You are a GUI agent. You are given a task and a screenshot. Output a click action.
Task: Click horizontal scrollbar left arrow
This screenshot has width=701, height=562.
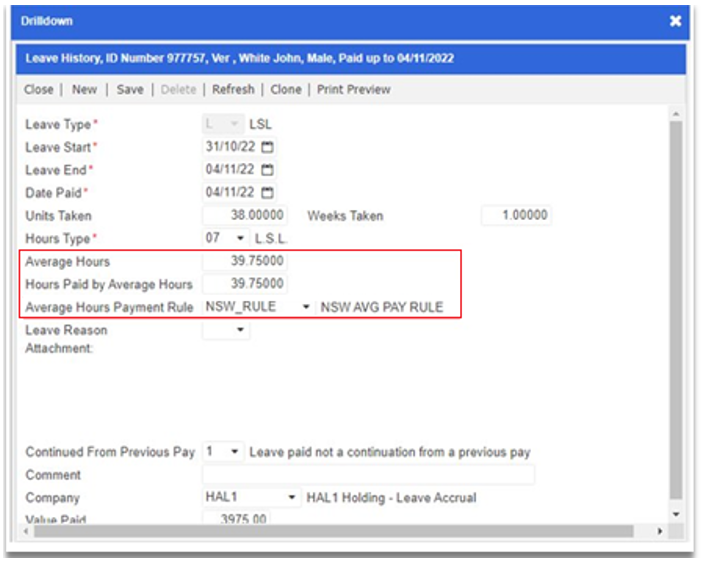(26, 531)
